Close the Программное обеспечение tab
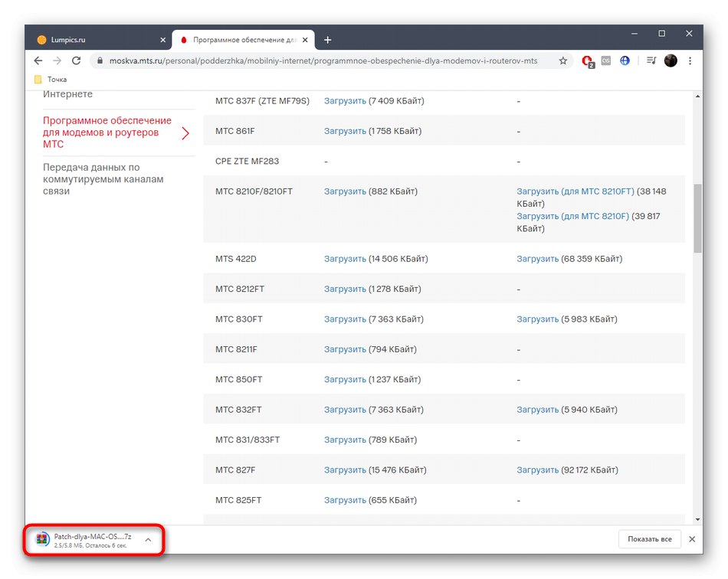This screenshot has width=728, height=579. click(x=305, y=40)
